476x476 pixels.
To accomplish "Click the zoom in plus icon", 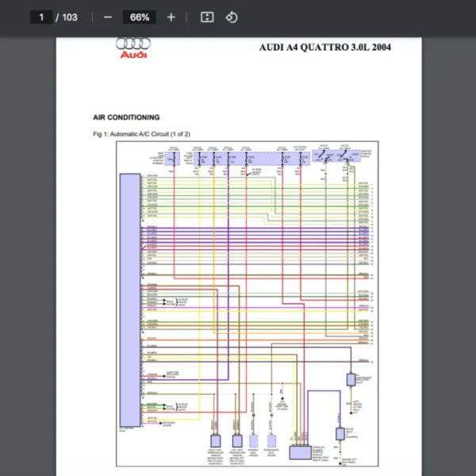I will pos(171,17).
